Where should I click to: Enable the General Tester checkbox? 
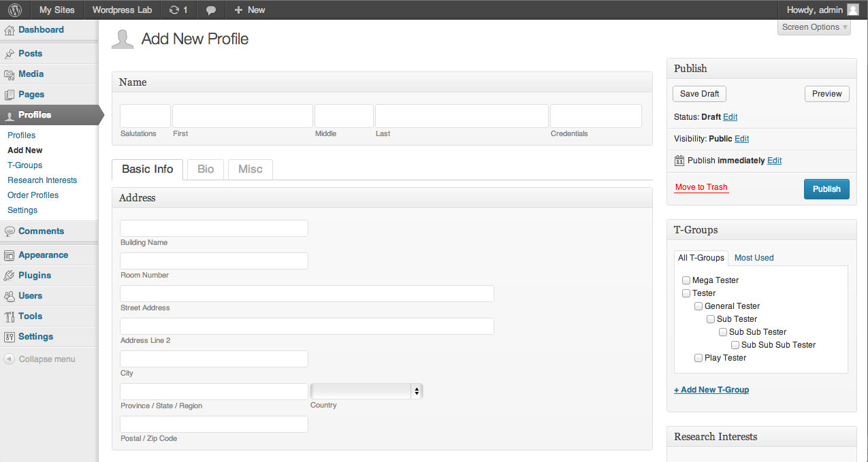(698, 306)
